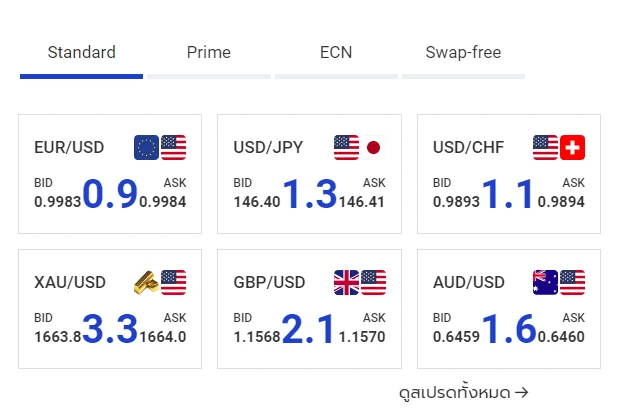The width and height of the screenshot is (628, 420).
Task: Click the XAU/USD pair label
Action: [x=70, y=282]
